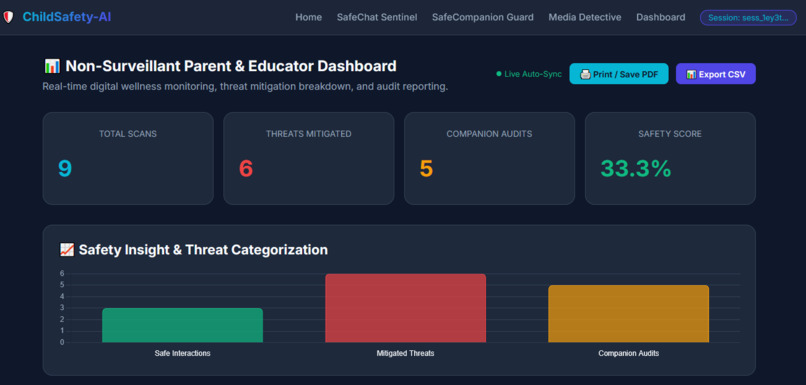Select the Companion Audits card
The width and height of the screenshot is (806, 385).
489,158
